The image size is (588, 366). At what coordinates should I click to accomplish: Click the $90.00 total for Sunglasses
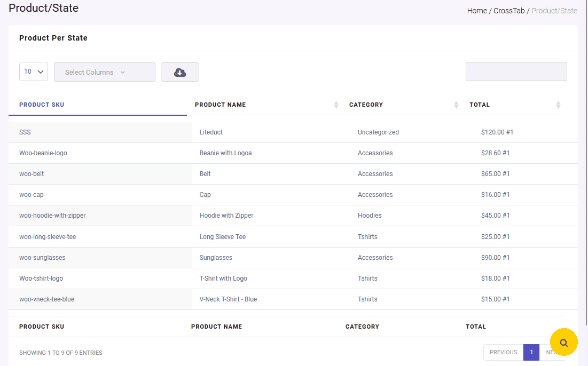pyautogui.click(x=495, y=258)
